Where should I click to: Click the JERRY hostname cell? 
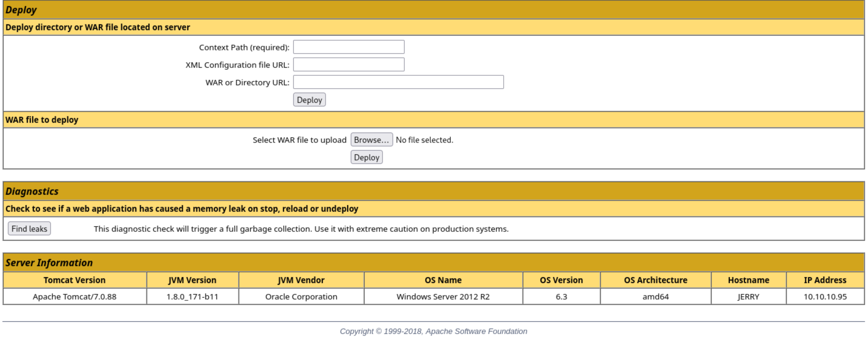(x=748, y=296)
